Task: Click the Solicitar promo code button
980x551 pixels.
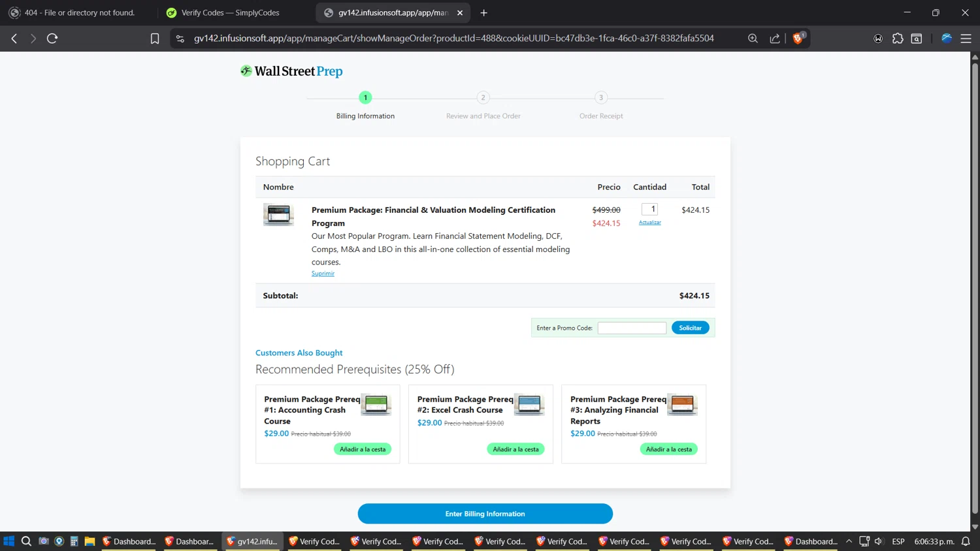Action: click(x=690, y=328)
